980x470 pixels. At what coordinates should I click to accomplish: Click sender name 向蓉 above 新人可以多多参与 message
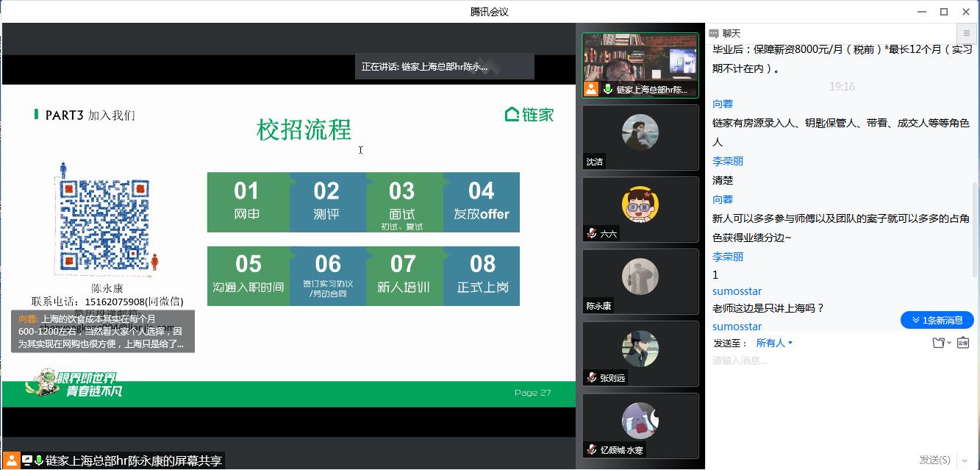[723, 199]
